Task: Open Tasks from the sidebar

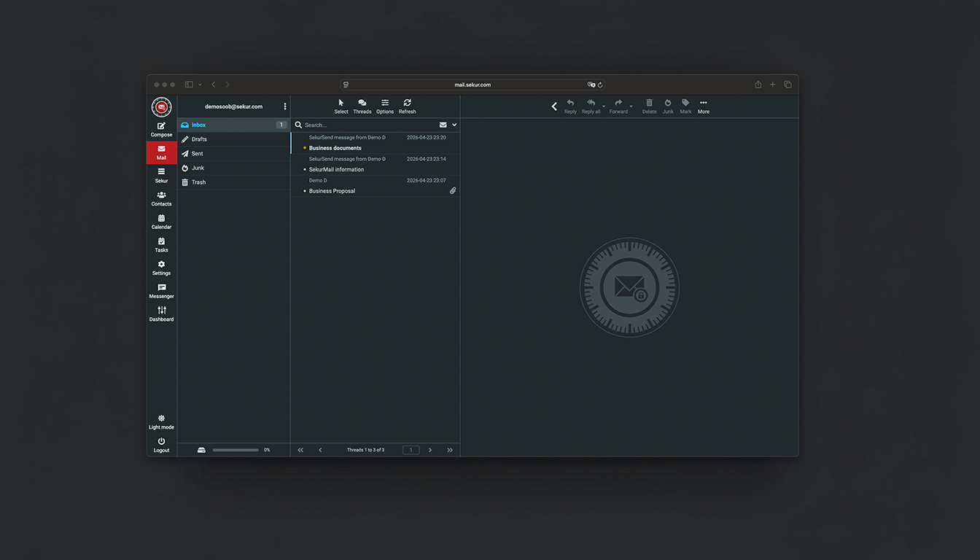Action: point(161,245)
